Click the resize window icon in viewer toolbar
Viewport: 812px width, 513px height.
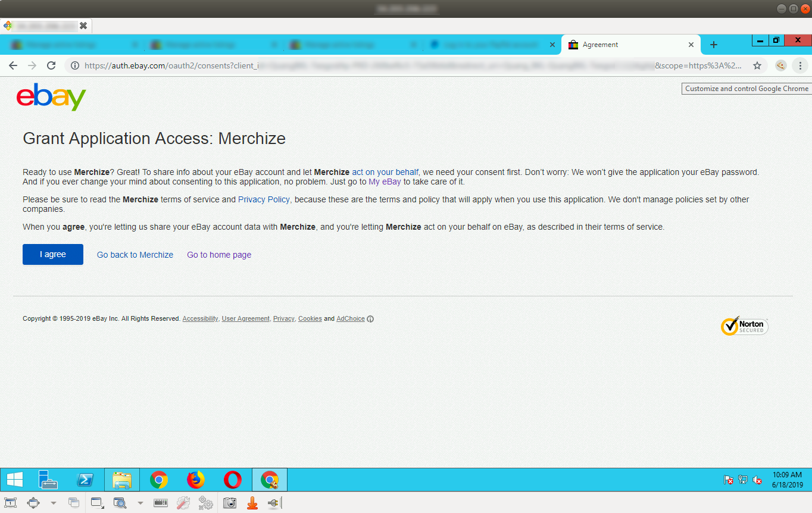click(98, 503)
